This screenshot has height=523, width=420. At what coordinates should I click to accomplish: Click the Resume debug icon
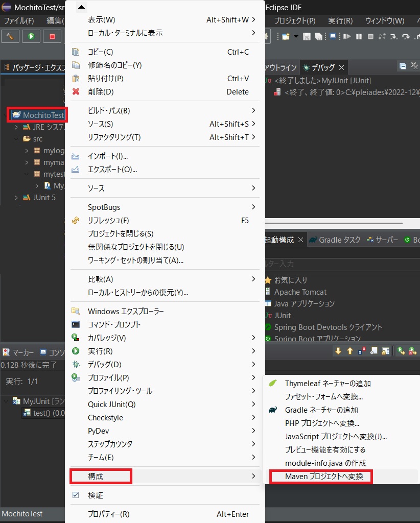click(x=347, y=36)
